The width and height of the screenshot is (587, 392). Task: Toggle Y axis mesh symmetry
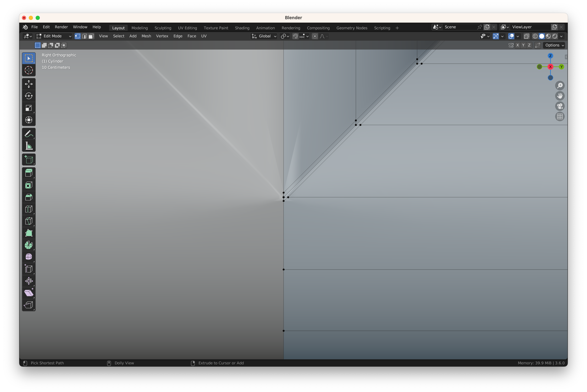[x=523, y=45]
